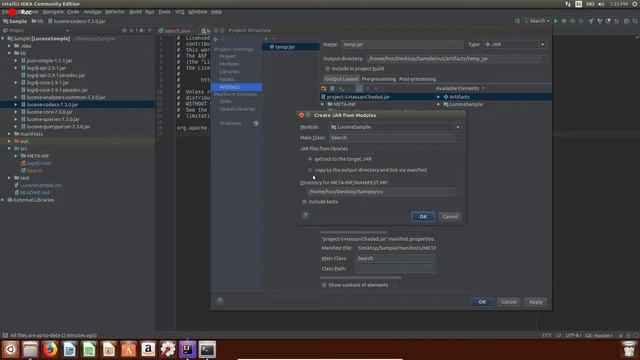
Task: Expand META-INF node in output layout tree
Action: coord(323,104)
